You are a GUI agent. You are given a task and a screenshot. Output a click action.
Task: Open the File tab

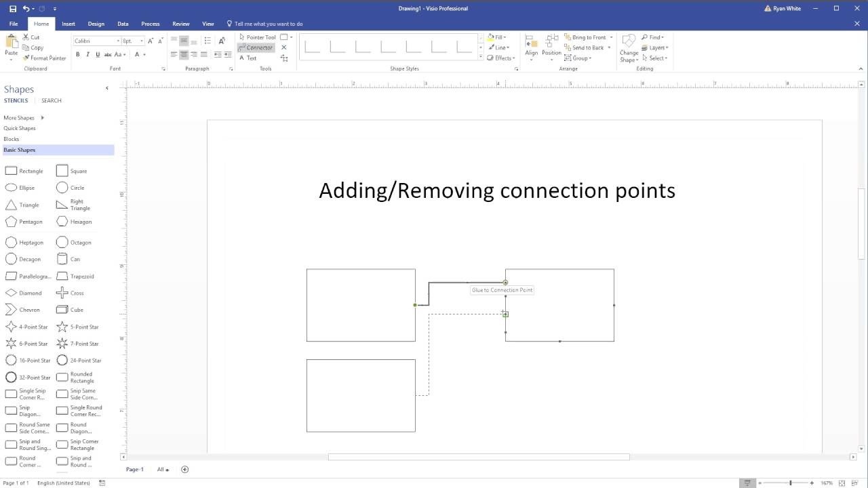[x=14, y=24]
